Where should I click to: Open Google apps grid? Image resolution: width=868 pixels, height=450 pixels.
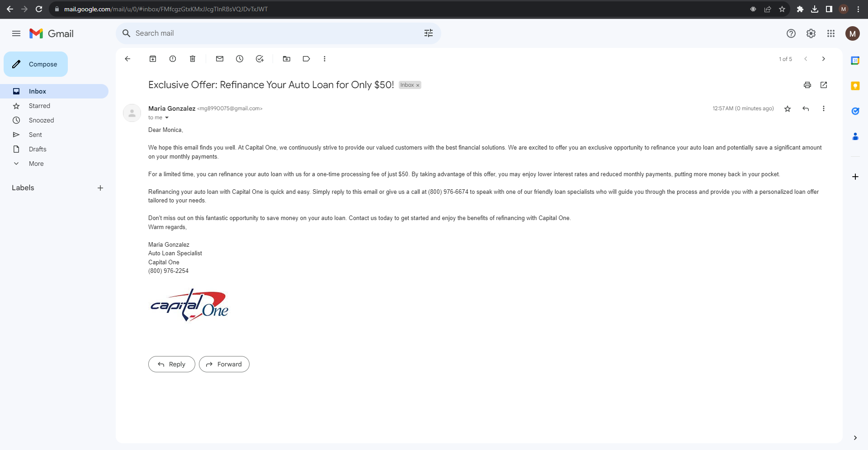click(x=831, y=33)
